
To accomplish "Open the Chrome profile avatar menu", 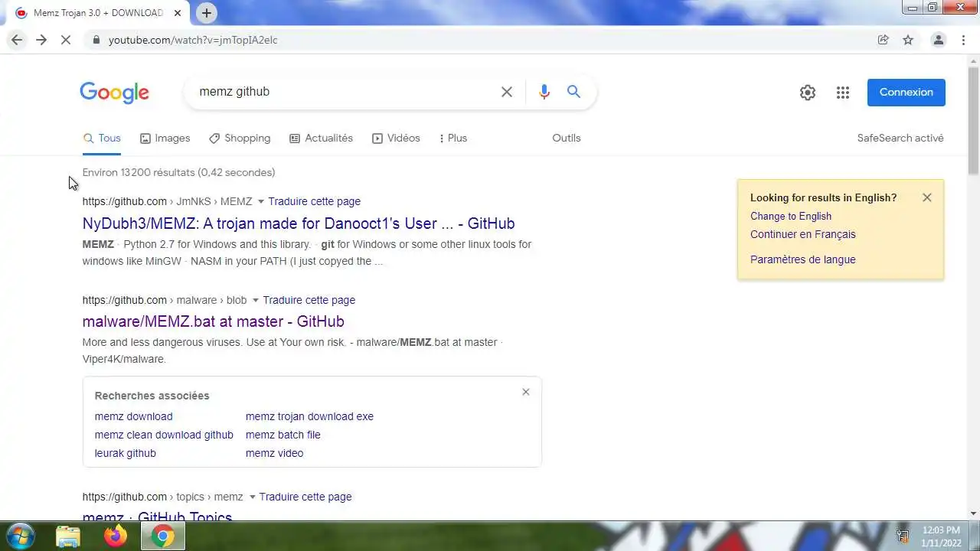I will click(x=938, y=40).
